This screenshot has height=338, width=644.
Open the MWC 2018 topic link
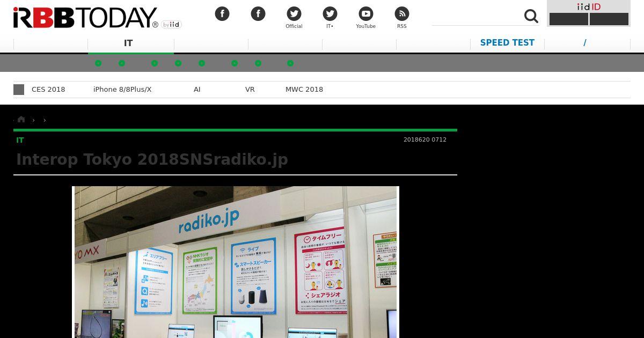[304, 90]
